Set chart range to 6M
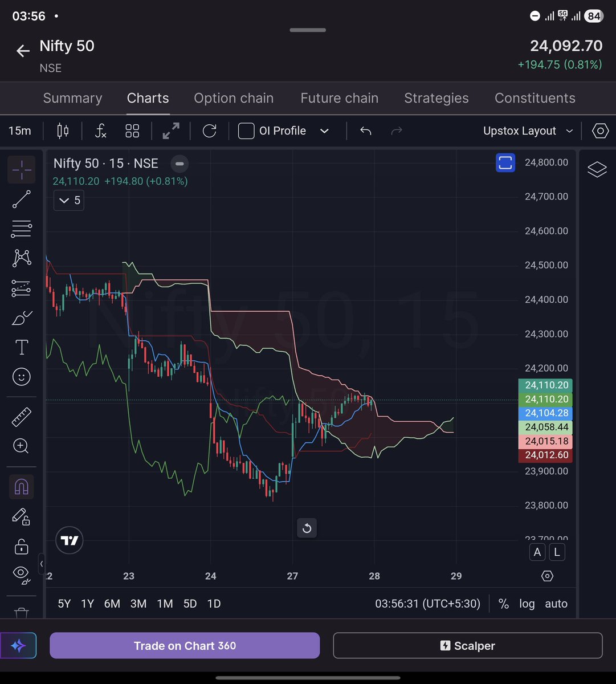This screenshot has height=684, width=616. (x=112, y=604)
